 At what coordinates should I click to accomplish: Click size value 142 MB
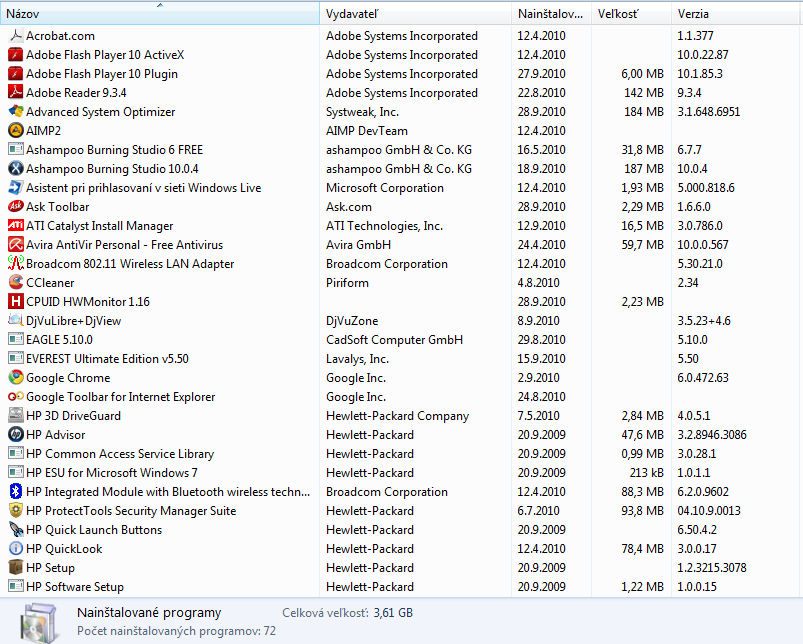(644, 93)
